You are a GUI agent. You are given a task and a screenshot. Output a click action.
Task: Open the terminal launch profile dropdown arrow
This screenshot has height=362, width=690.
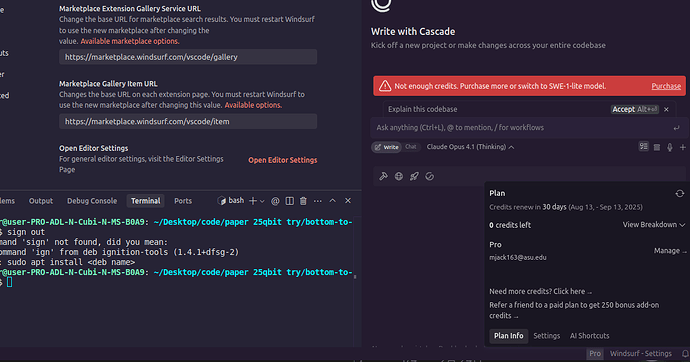coord(262,201)
